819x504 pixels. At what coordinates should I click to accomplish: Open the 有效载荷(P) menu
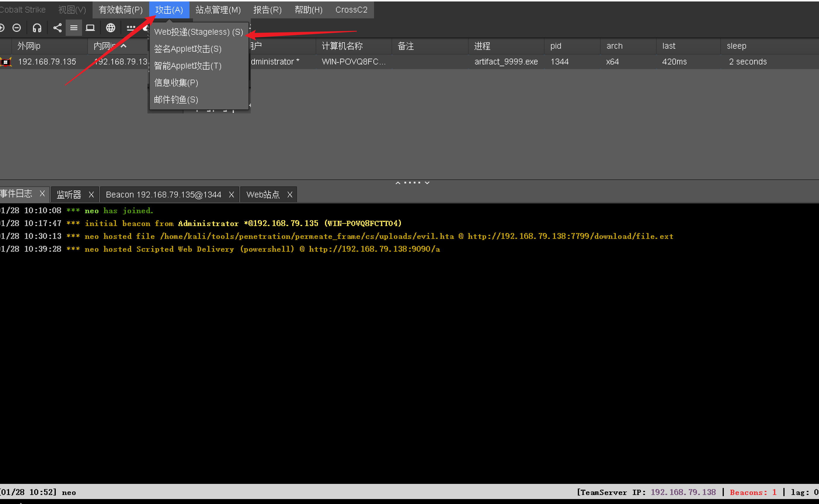120,10
